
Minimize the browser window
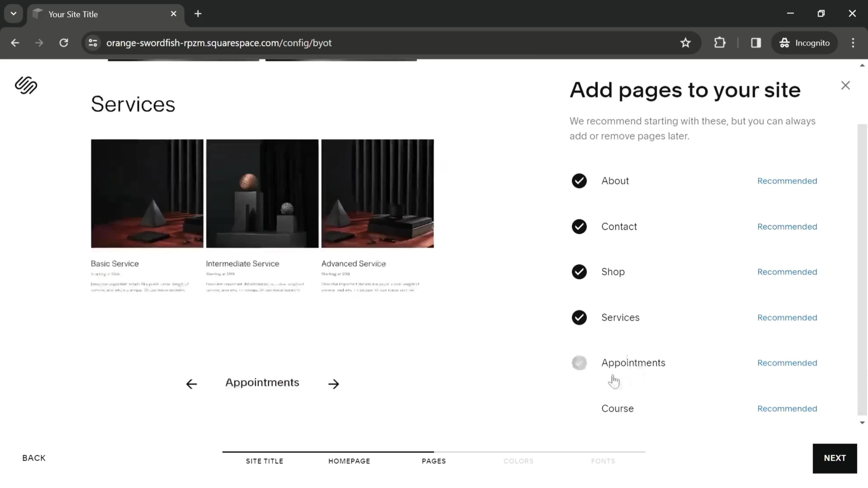(790, 14)
